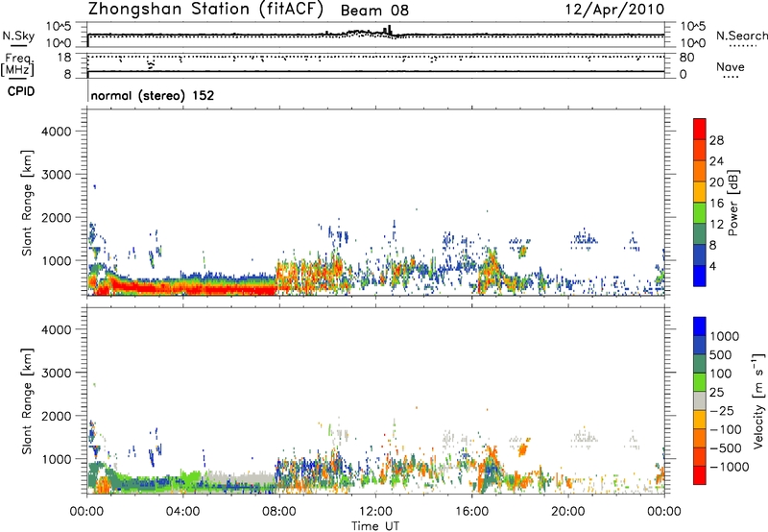Viewport: 768px width, 532px height.
Task: Click the 3000 tick on the velocity panel
Action: point(56,373)
